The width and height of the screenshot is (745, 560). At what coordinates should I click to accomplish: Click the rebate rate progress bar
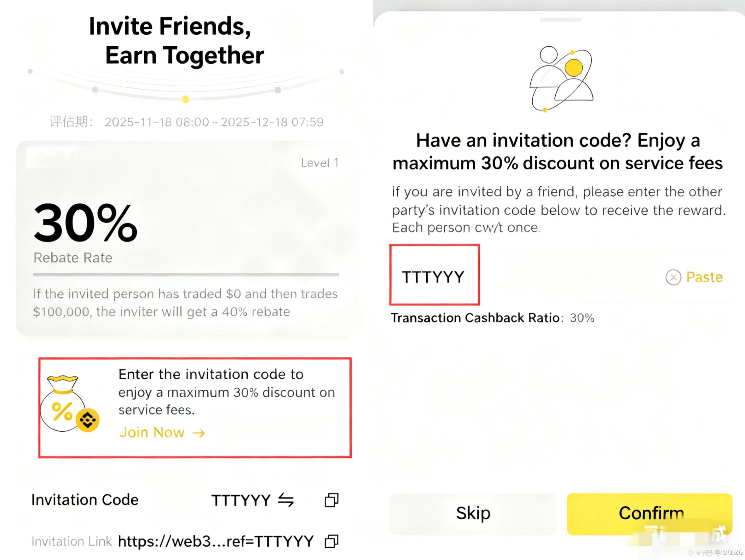pyautogui.click(x=186, y=275)
